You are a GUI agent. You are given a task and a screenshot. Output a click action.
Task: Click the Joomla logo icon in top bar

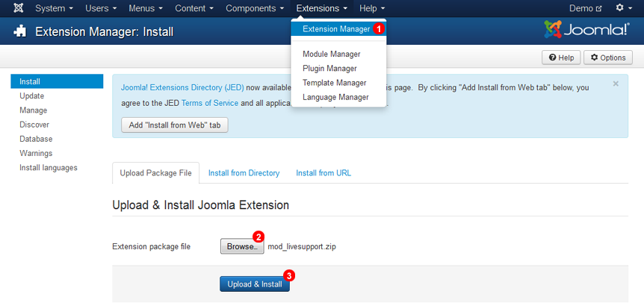[x=19, y=8]
